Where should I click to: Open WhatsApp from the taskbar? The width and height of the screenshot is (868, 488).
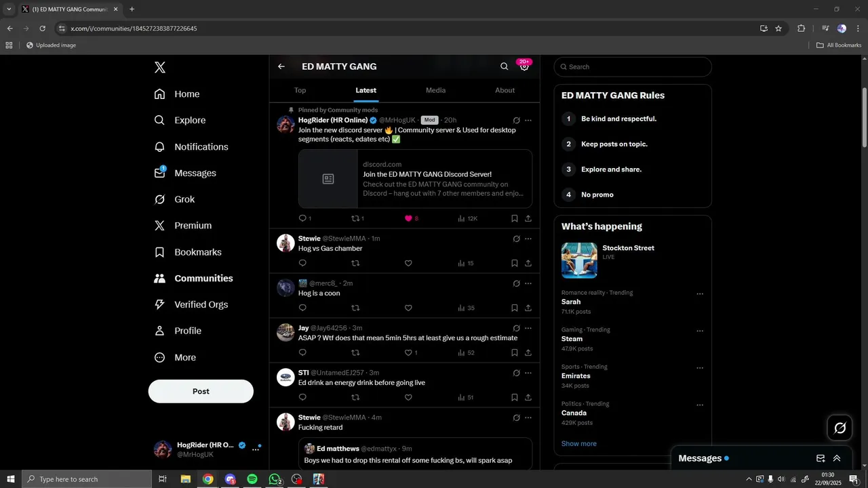click(x=275, y=479)
